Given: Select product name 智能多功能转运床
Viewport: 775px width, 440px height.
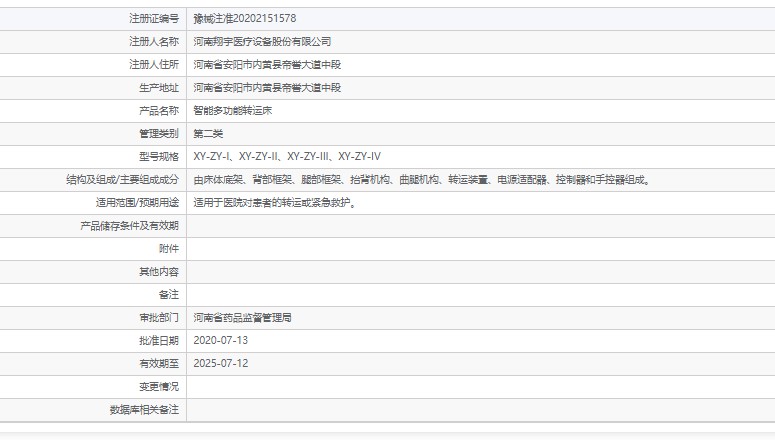Looking at the screenshot, I should pos(232,111).
